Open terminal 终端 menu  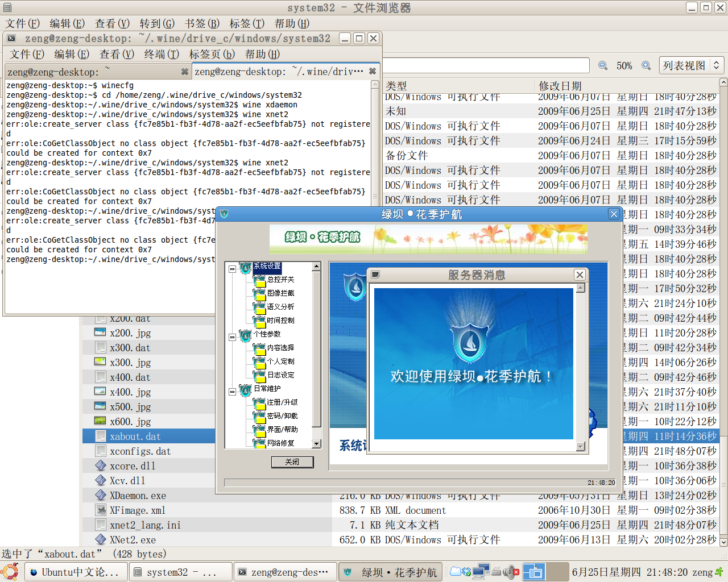(x=162, y=54)
